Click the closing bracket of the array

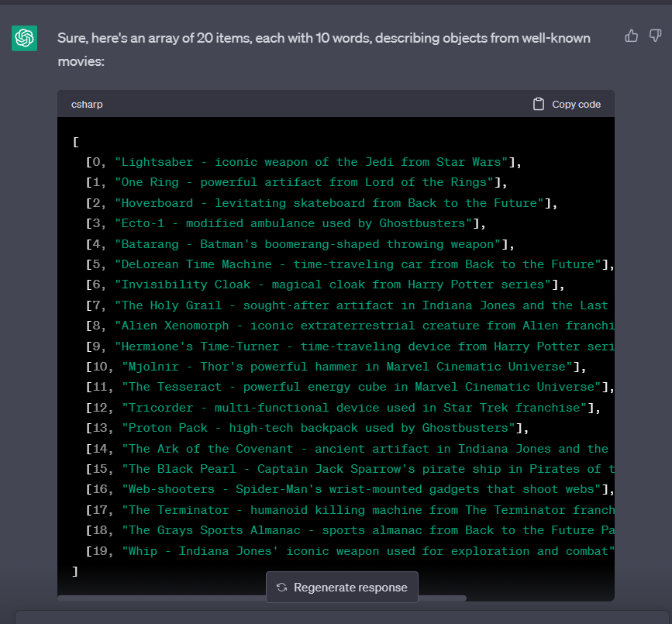pos(74,571)
